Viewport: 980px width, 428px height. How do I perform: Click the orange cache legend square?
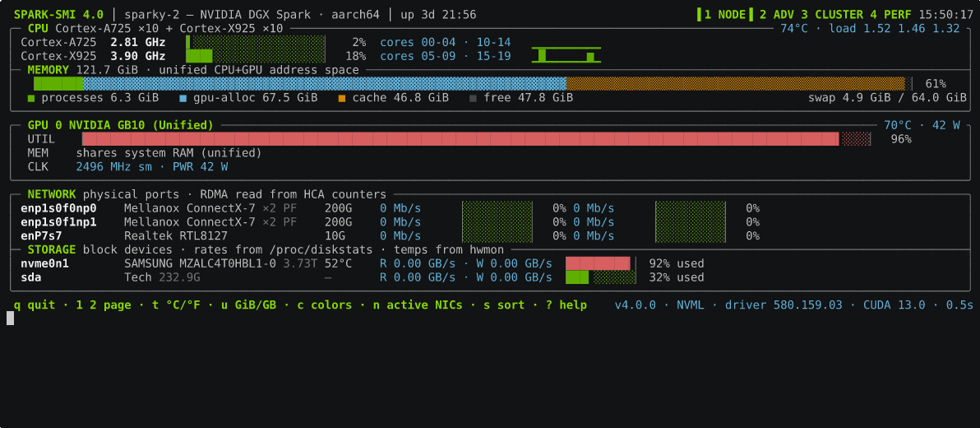[x=342, y=98]
